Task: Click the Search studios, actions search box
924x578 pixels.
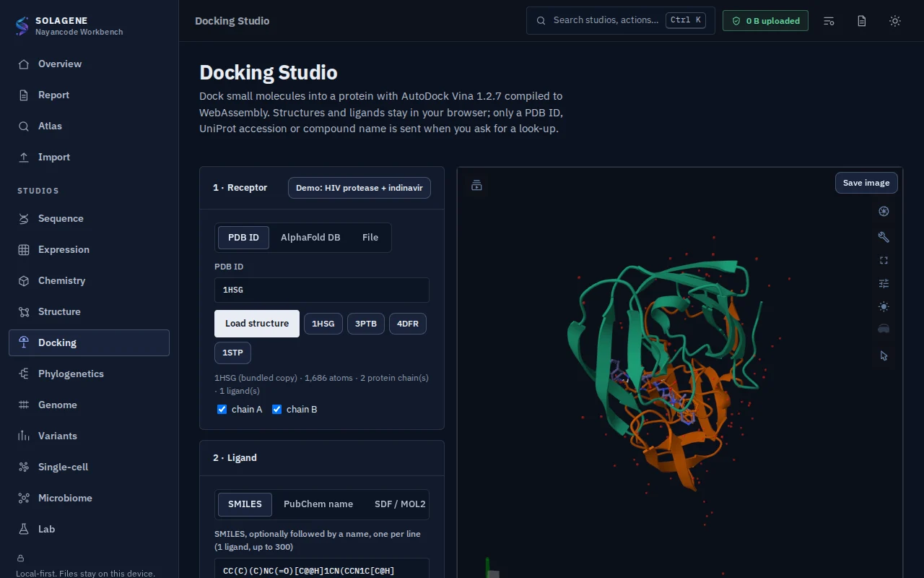Action: click(x=621, y=21)
